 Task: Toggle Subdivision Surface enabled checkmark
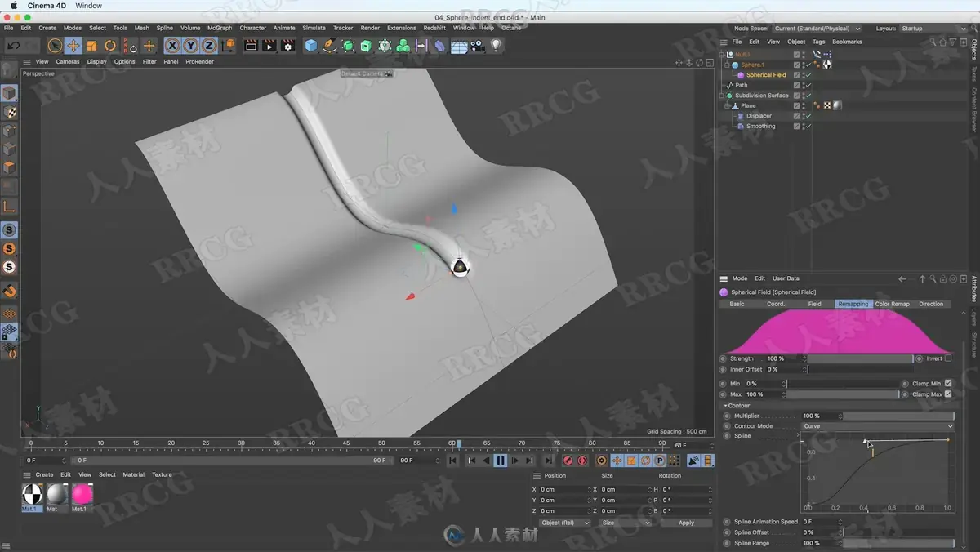[808, 96]
